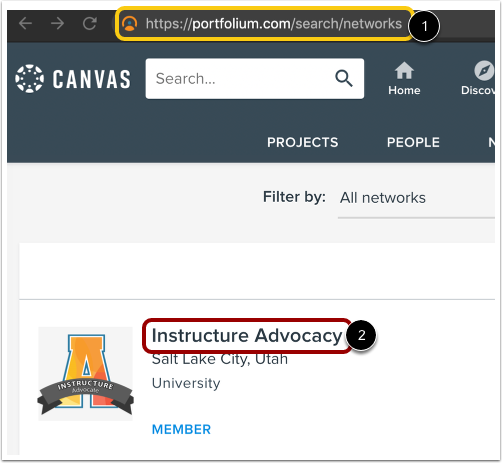Click the Instructure Advocate logo thumbnail
Viewport: 502px width, 463px height.
(x=85, y=374)
